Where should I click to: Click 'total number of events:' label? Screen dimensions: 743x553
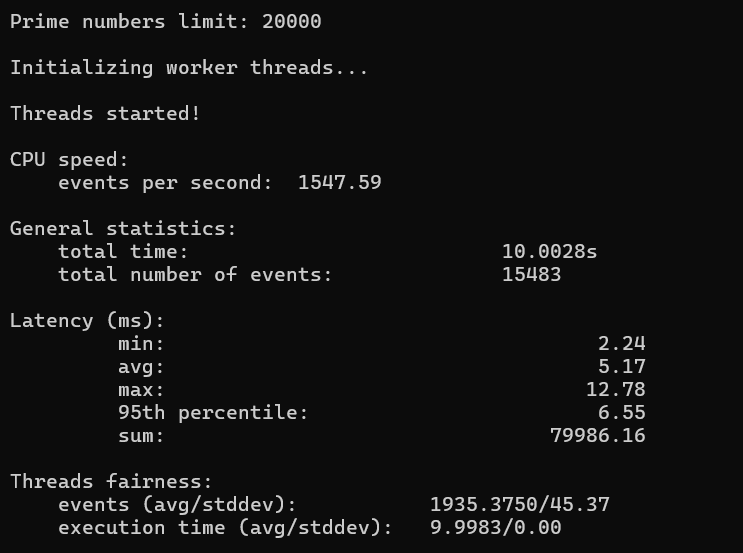(x=195, y=275)
